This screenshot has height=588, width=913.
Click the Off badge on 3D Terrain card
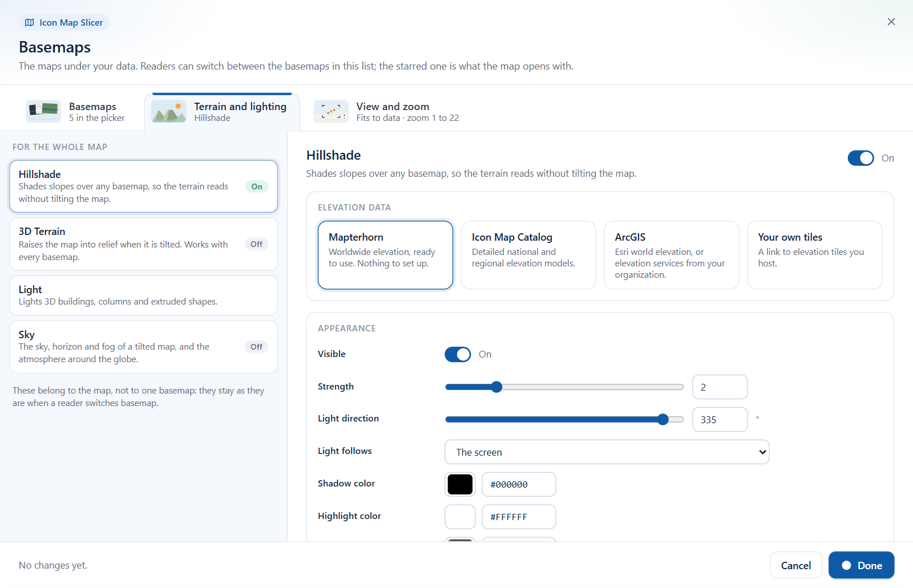pos(257,244)
